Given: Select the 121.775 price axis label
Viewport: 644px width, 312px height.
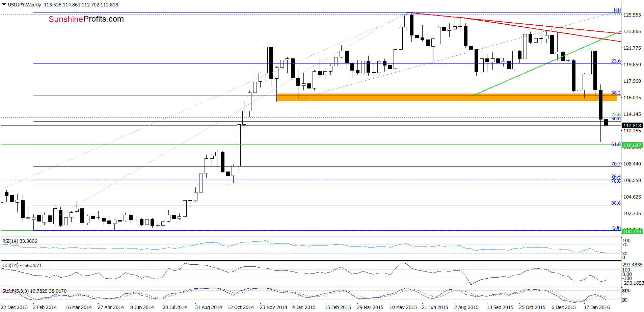Looking at the screenshot, I should [x=632, y=48].
